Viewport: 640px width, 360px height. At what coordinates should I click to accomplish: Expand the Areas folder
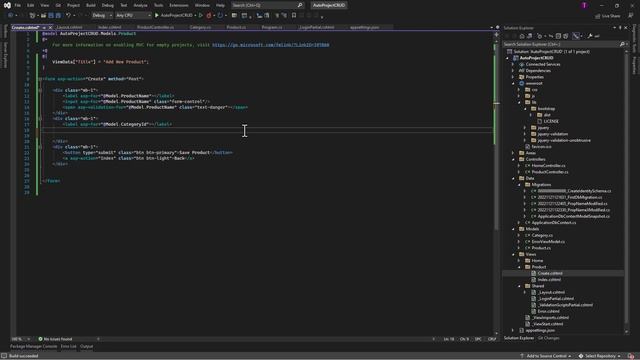[513, 153]
